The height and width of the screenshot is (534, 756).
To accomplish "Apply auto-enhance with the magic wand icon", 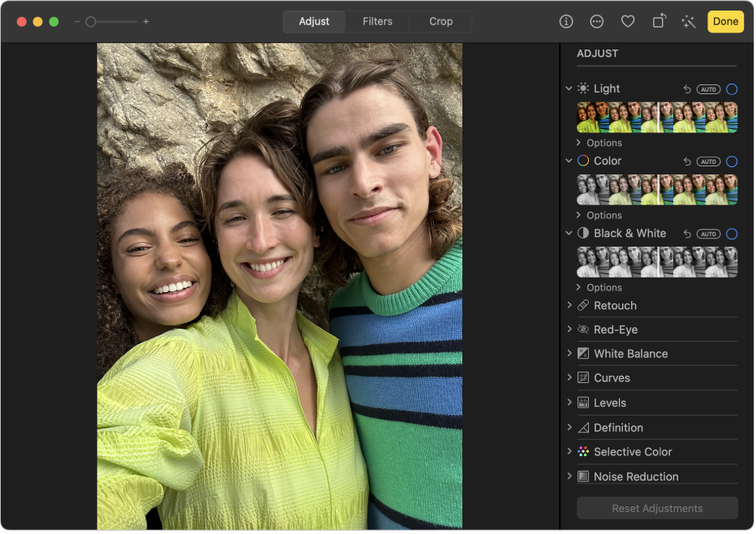I will click(689, 21).
